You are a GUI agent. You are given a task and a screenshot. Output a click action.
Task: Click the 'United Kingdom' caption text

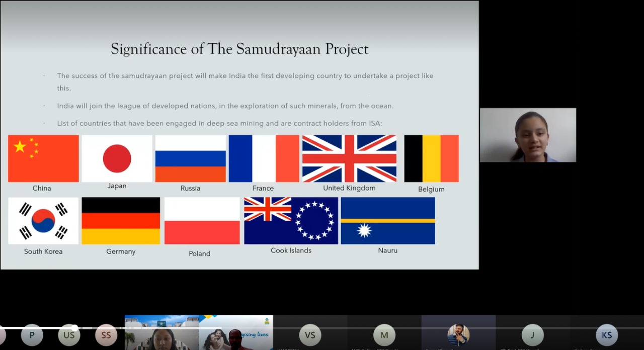(x=349, y=188)
